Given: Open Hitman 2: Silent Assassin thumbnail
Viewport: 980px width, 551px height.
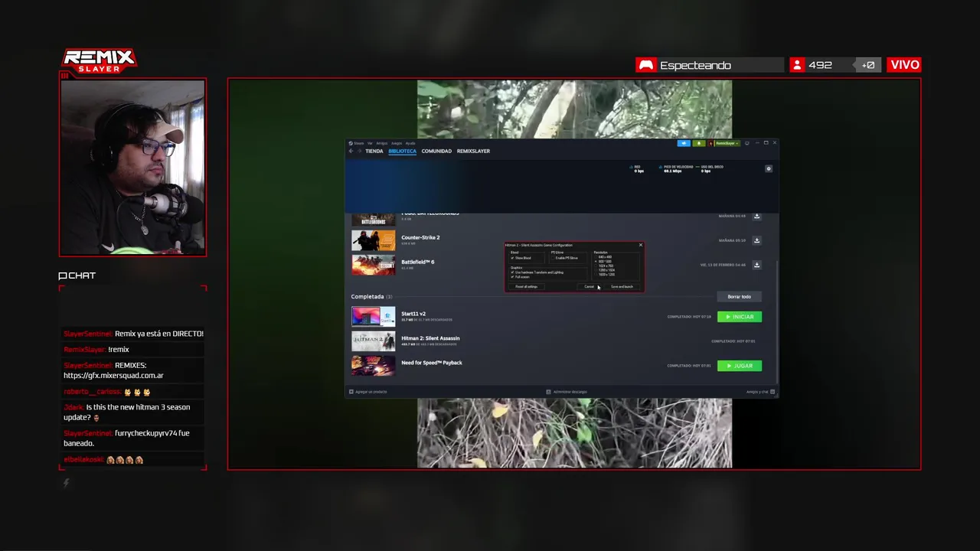Looking at the screenshot, I should [374, 341].
